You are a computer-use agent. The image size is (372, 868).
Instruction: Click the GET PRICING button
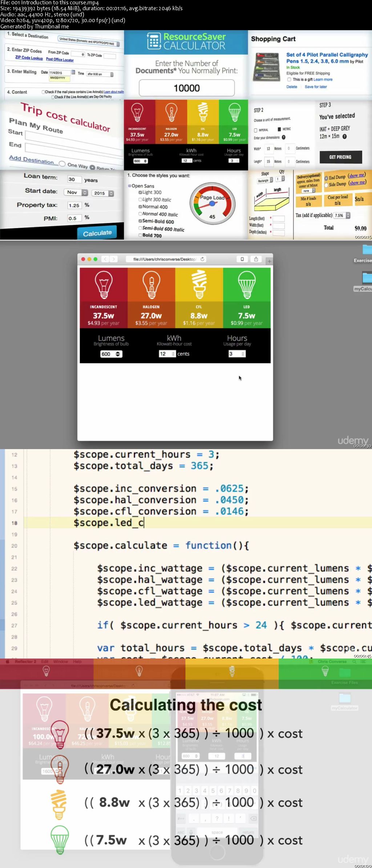click(340, 157)
